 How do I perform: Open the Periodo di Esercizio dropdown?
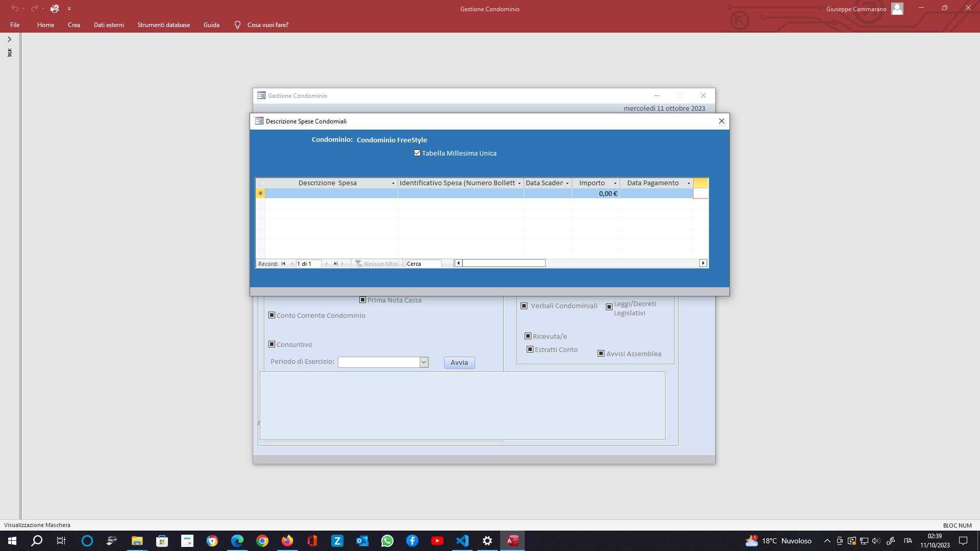click(x=424, y=362)
